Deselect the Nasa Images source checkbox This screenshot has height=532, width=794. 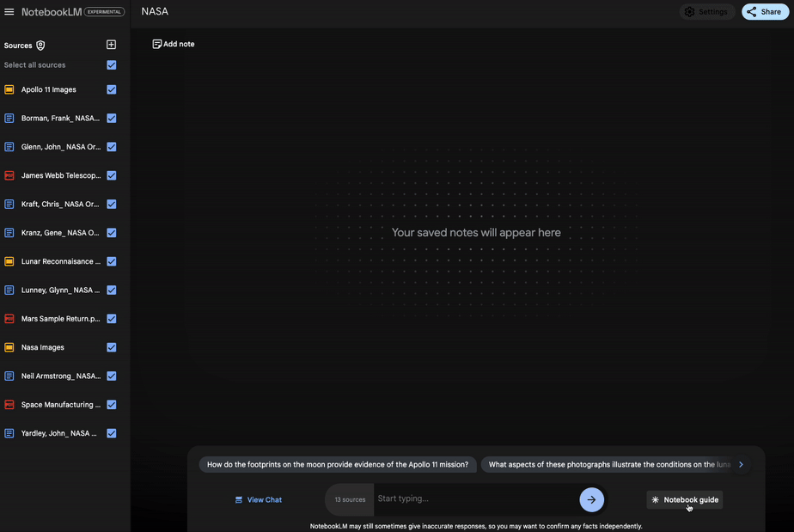112,347
